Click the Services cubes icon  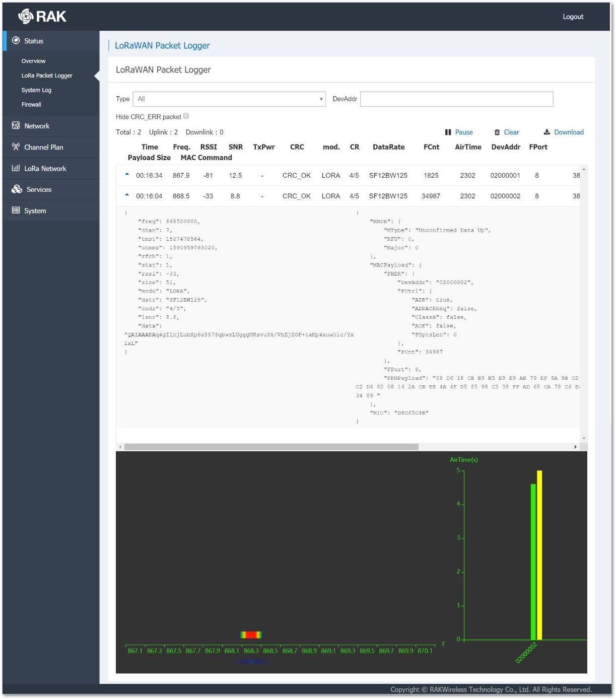[17, 189]
